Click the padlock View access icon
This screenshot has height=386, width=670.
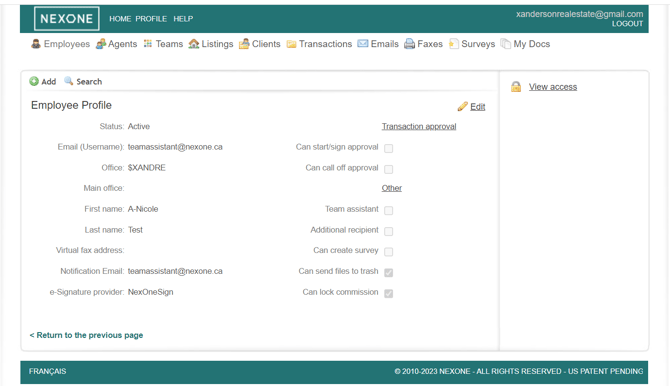pos(516,87)
